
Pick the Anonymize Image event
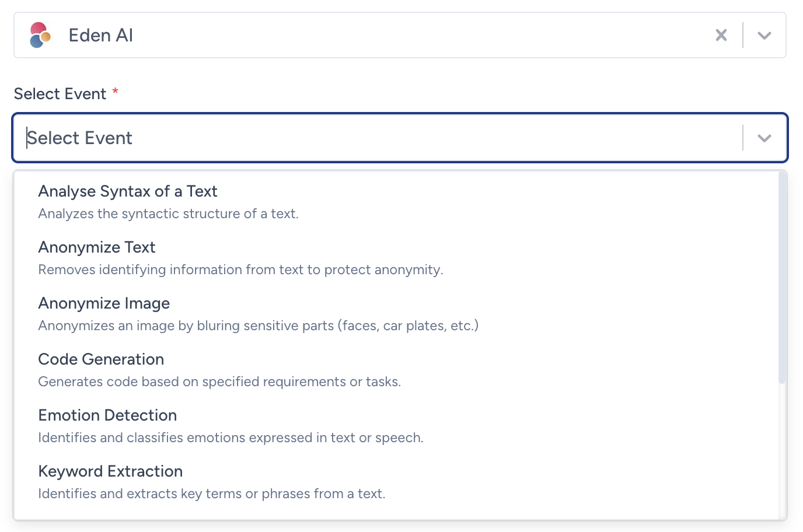coord(396,314)
